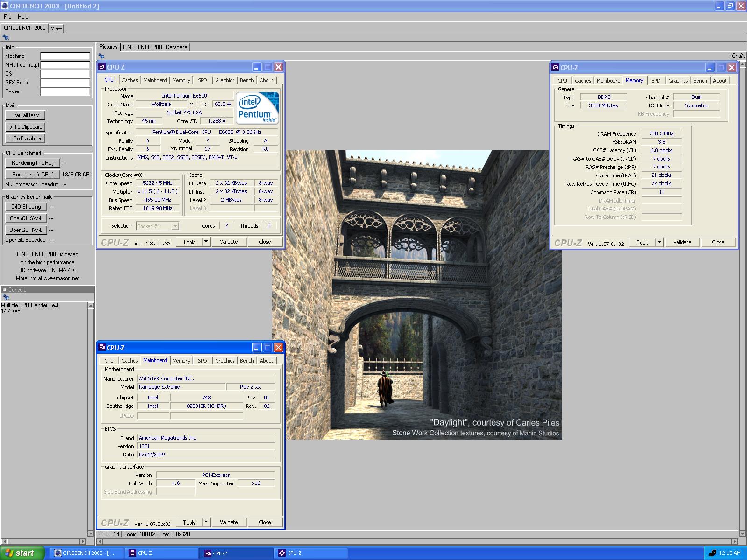Select the Pictures tab
Image resolution: width=747 pixels, height=560 pixels.
tap(108, 47)
